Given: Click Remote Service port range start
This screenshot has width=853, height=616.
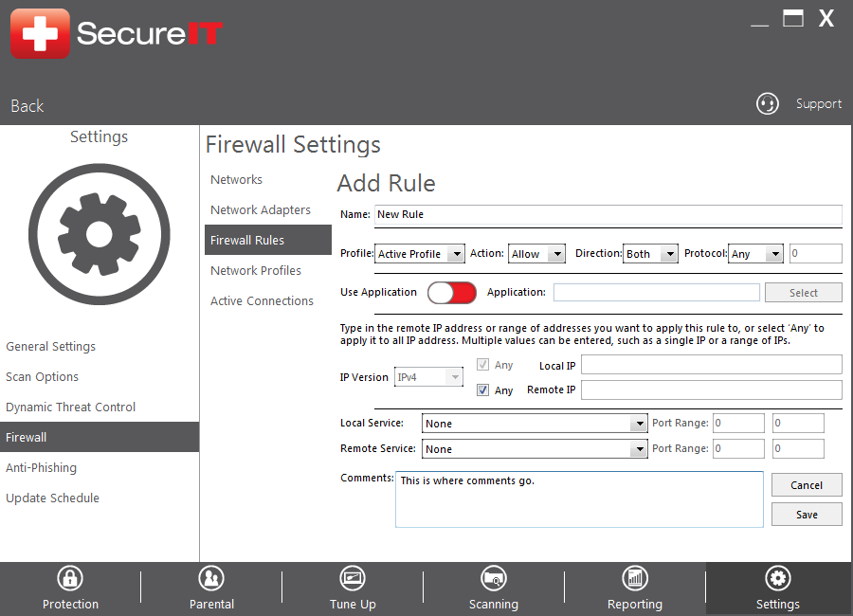Looking at the screenshot, I should coord(738,449).
